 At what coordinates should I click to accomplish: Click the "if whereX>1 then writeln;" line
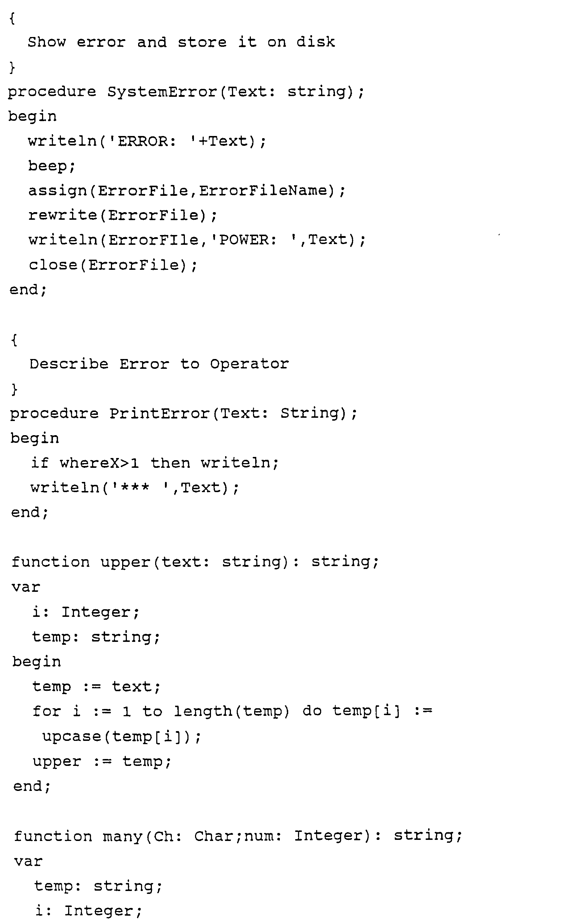tap(154, 463)
